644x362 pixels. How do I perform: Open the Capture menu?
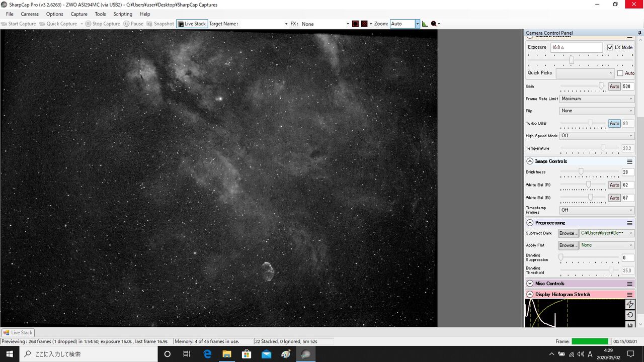[79, 14]
